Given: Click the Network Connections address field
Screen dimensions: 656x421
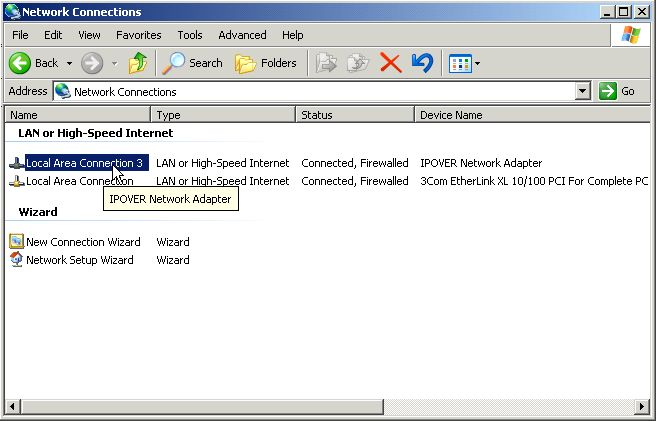Looking at the screenshot, I should click(x=320, y=91).
